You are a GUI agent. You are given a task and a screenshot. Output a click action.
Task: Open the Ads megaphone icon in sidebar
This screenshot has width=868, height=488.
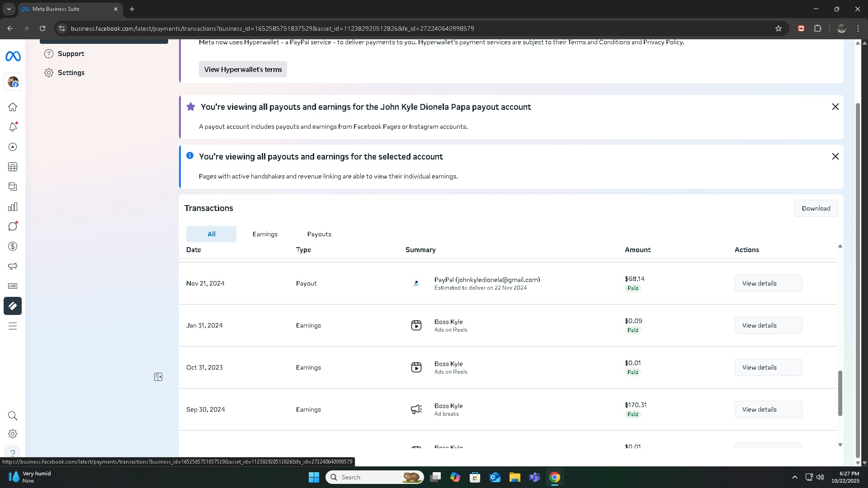pyautogui.click(x=13, y=266)
